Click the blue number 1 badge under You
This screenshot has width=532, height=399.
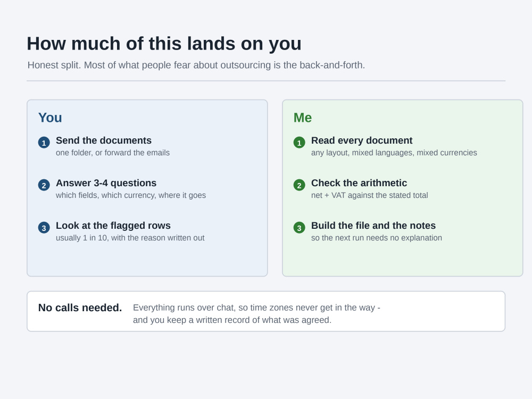coord(44,143)
